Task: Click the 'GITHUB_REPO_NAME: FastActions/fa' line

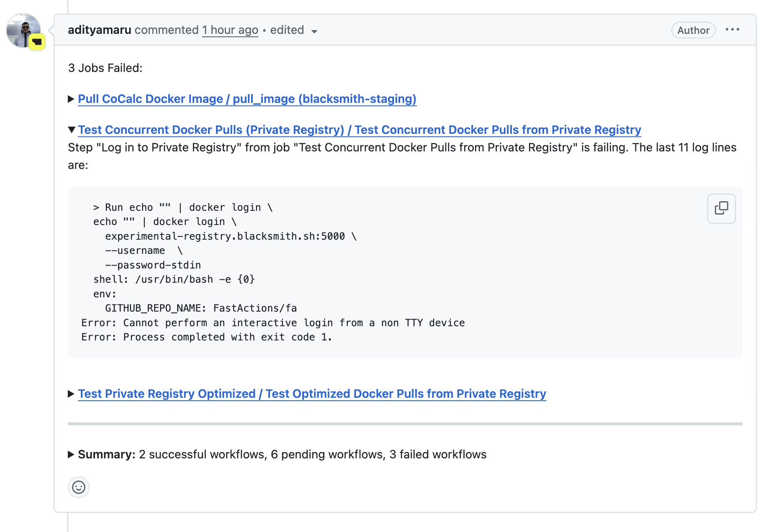Action: click(201, 308)
